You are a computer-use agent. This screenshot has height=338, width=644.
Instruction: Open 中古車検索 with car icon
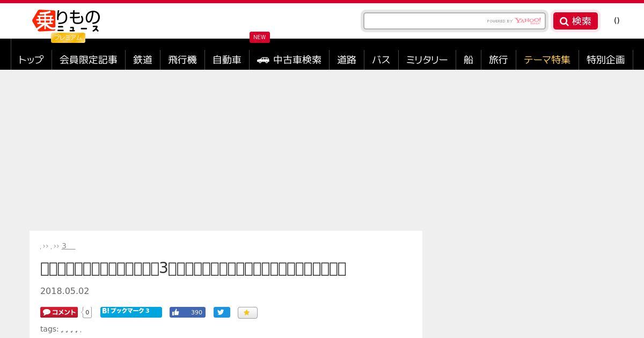(289, 60)
